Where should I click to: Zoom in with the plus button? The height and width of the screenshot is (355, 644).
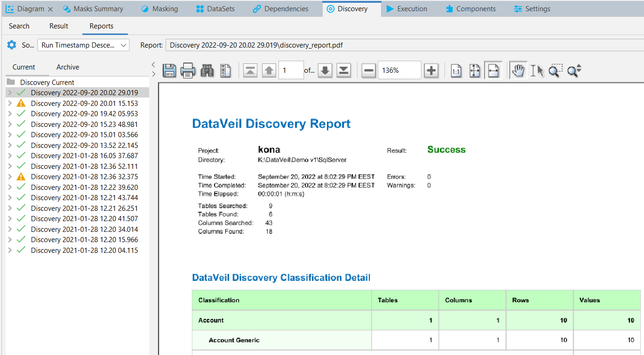(x=431, y=70)
